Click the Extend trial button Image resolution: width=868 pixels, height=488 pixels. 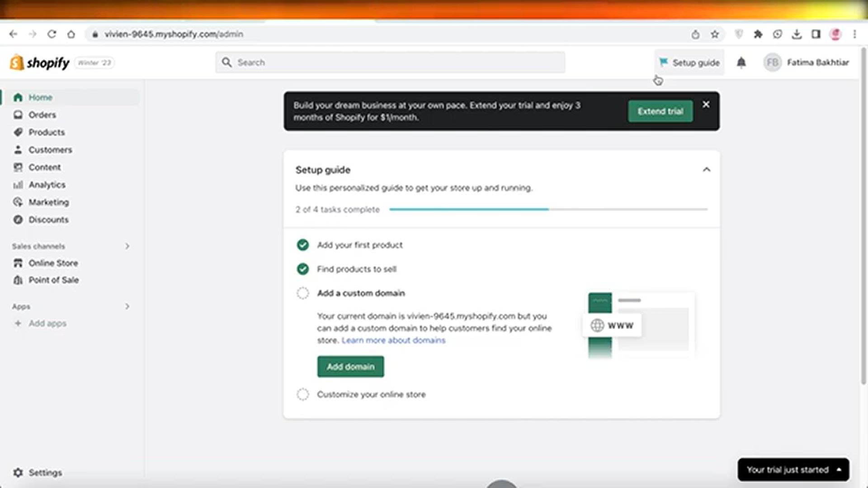click(660, 111)
